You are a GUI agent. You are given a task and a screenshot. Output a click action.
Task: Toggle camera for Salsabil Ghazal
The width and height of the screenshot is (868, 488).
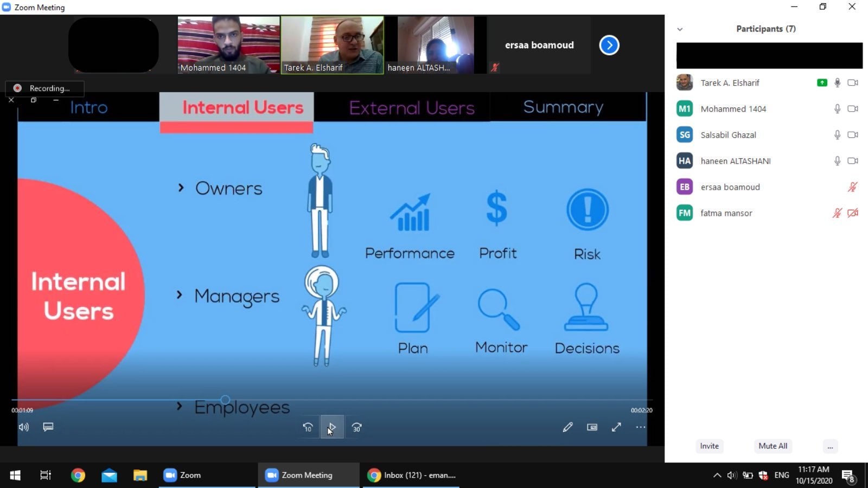[853, 135]
